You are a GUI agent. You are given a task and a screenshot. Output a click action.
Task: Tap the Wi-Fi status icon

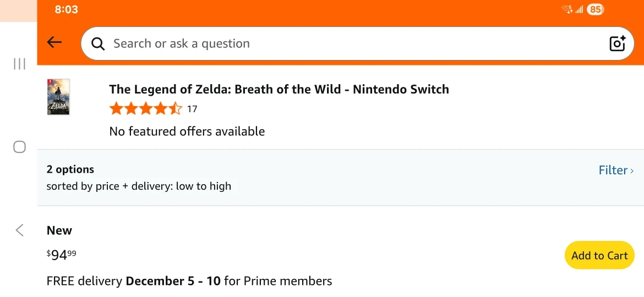(x=566, y=9)
